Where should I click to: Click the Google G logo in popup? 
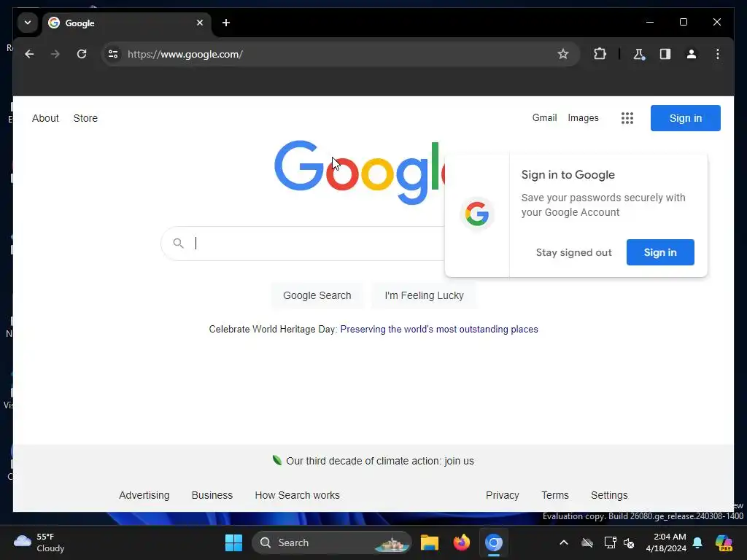pyautogui.click(x=477, y=214)
